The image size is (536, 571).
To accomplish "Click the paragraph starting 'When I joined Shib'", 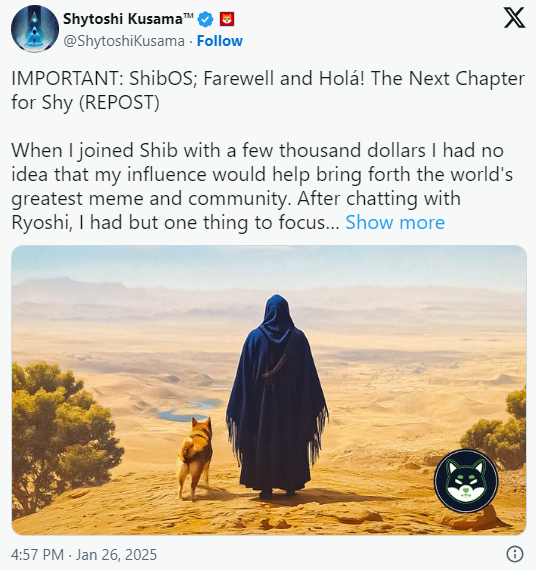I will coord(262,186).
